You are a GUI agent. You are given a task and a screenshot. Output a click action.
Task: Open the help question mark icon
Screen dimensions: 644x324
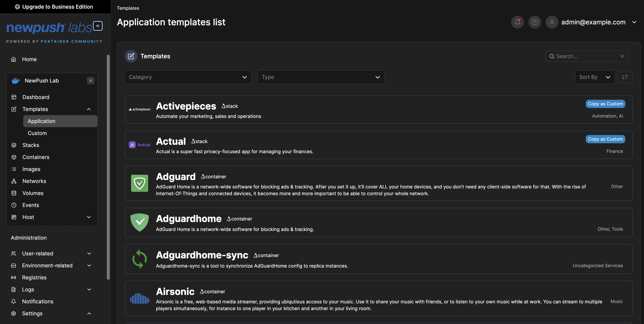pos(534,22)
